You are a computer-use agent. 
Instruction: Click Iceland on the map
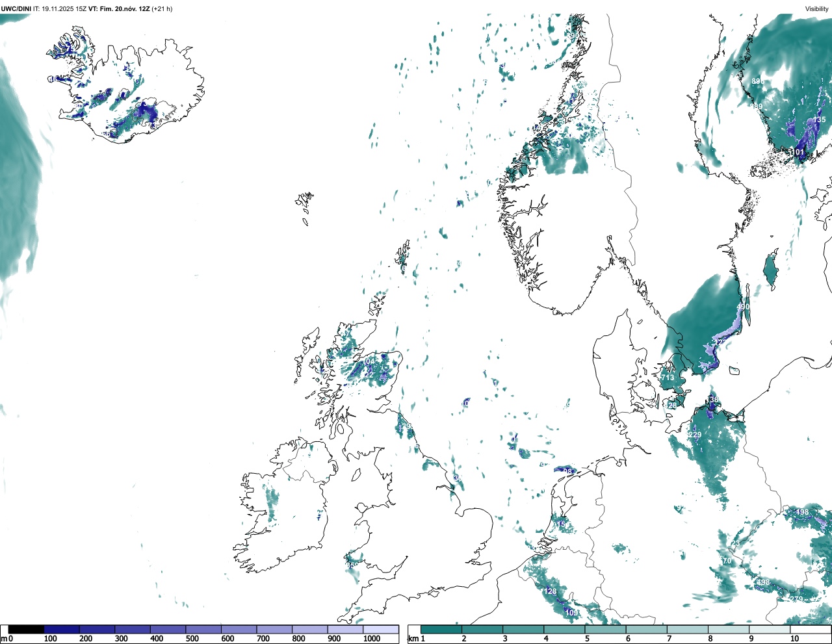(x=127, y=84)
